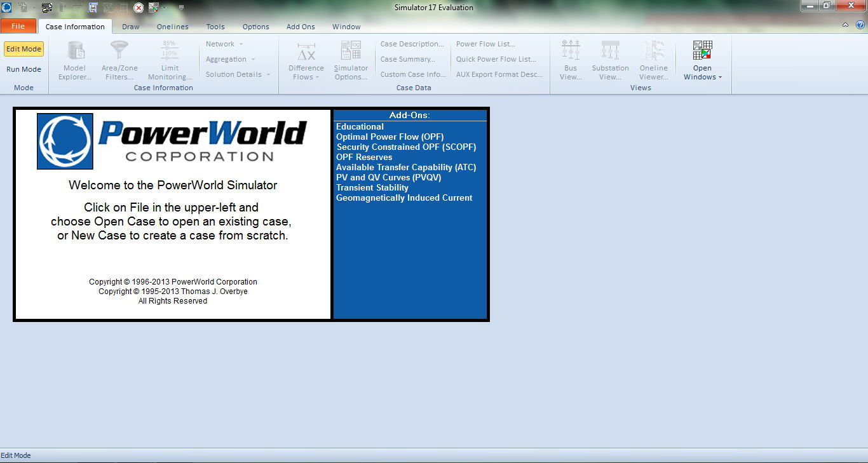Click PV and QV Curves (PVQV) entry
The width and height of the screenshot is (868, 463).
[388, 177]
